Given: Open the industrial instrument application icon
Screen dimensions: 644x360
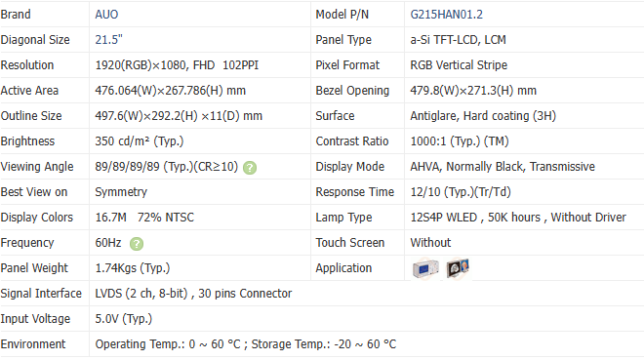Looking at the screenshot, I should tap(425, 268).
